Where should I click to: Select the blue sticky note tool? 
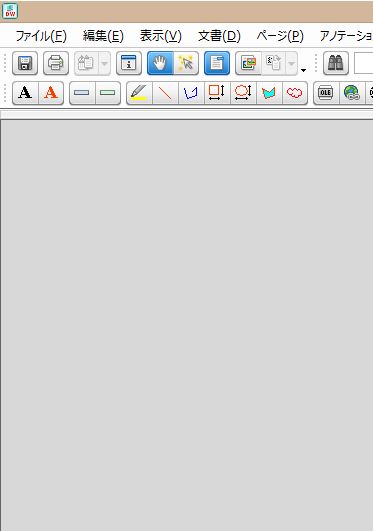[x=82, y=92]
